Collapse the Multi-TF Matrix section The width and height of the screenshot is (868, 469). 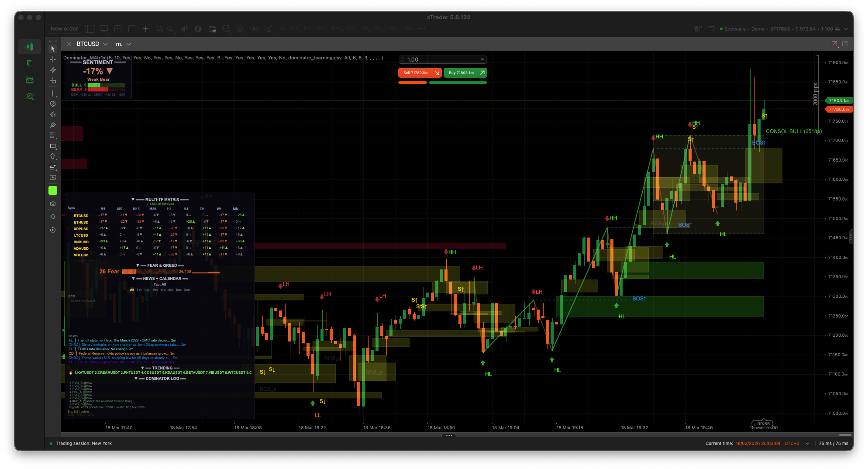[x=133, y=200]
